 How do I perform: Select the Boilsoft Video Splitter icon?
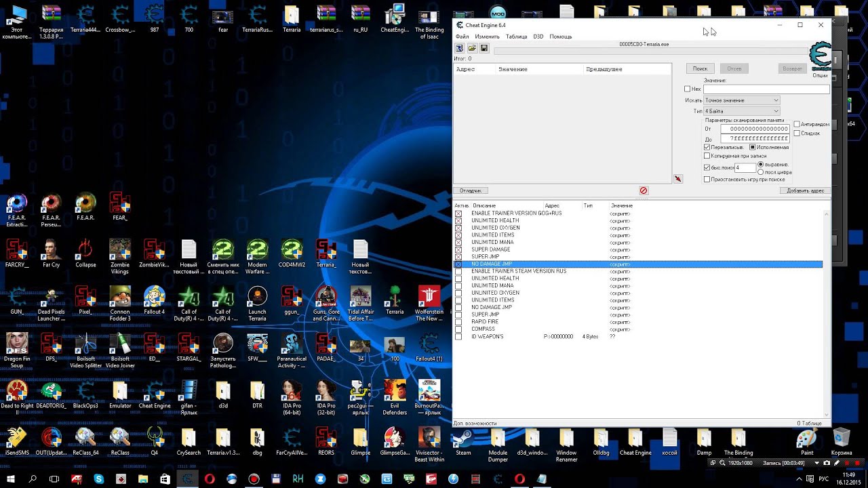[x=85, y=350]
